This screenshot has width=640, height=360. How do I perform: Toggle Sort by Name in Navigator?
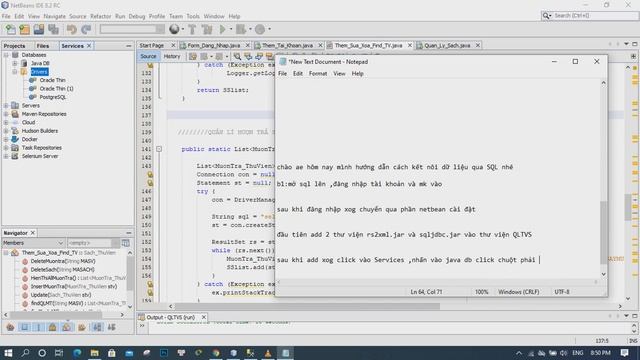[97, 327]
